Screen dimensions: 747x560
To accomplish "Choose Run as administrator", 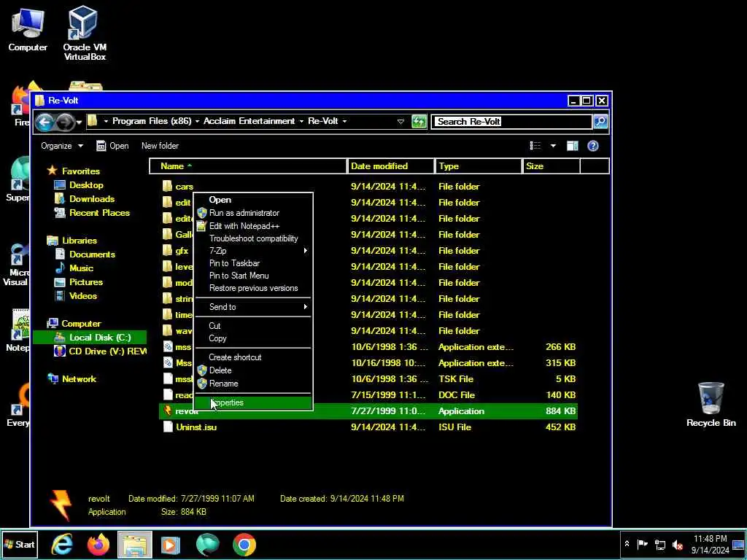I will [253, 213].
